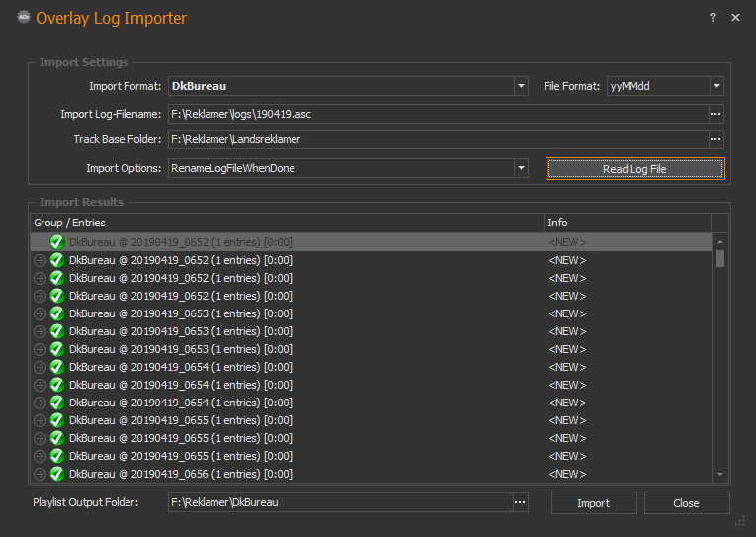Open the Import Options RenameLogFileWhenDone dropdown

[x=521, y=168]
